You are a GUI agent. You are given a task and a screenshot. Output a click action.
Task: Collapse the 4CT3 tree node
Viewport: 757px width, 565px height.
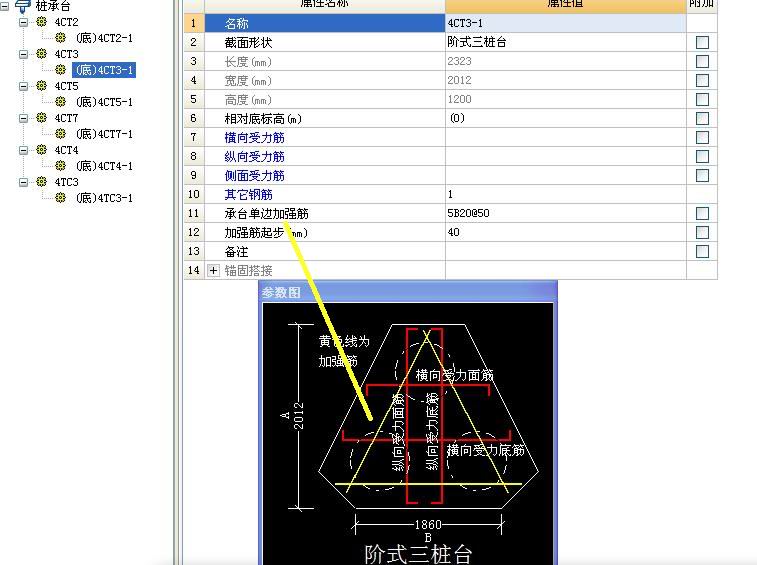[x=23, y=54]
